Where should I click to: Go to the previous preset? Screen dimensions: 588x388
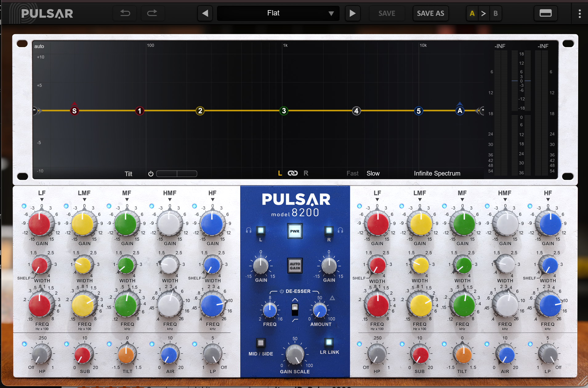(x=205, y=13)
